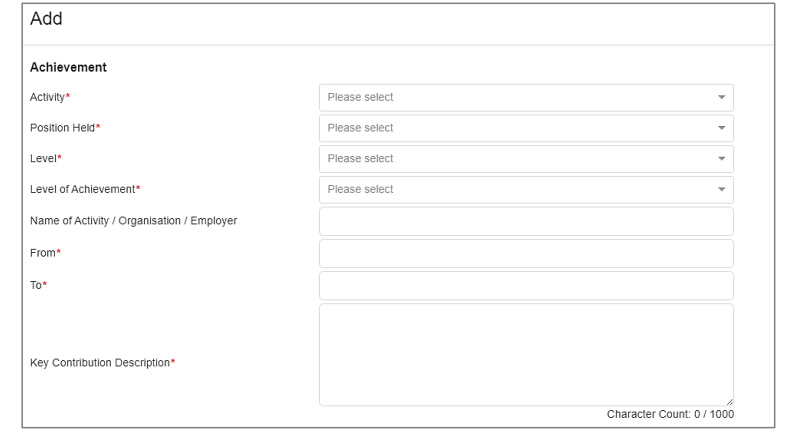Click the From field label
This screenshot has width=786, height=443.
coord(45,252)
